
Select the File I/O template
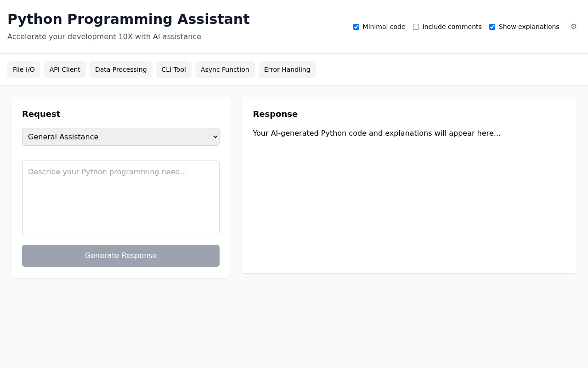click(x=24, y=69)
